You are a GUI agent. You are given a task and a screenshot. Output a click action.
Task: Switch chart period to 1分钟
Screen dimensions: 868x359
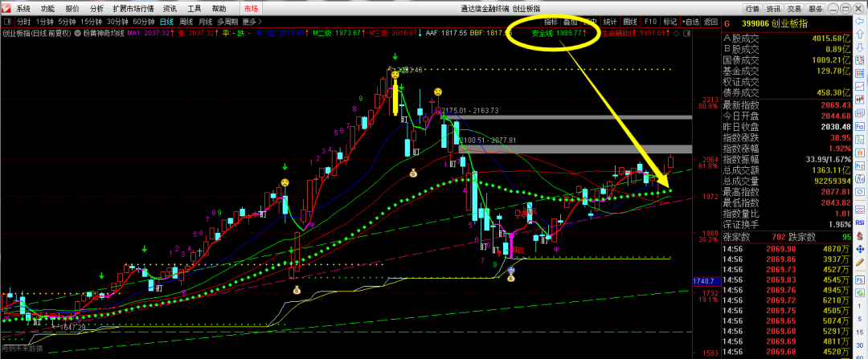point(44,22)
